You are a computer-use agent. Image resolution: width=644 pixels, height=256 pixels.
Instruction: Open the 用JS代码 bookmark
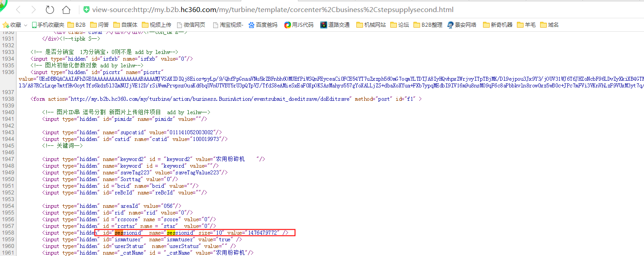(299, 25)
